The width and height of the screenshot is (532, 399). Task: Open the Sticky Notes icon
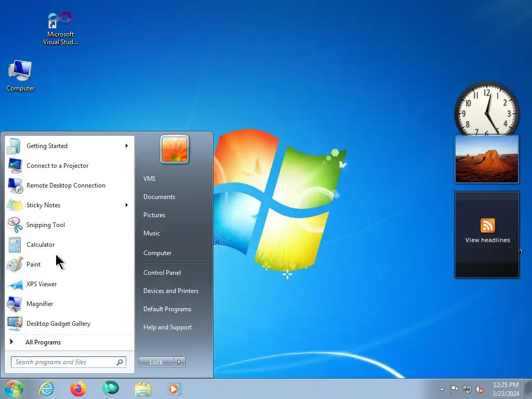[x=15, y=205]
